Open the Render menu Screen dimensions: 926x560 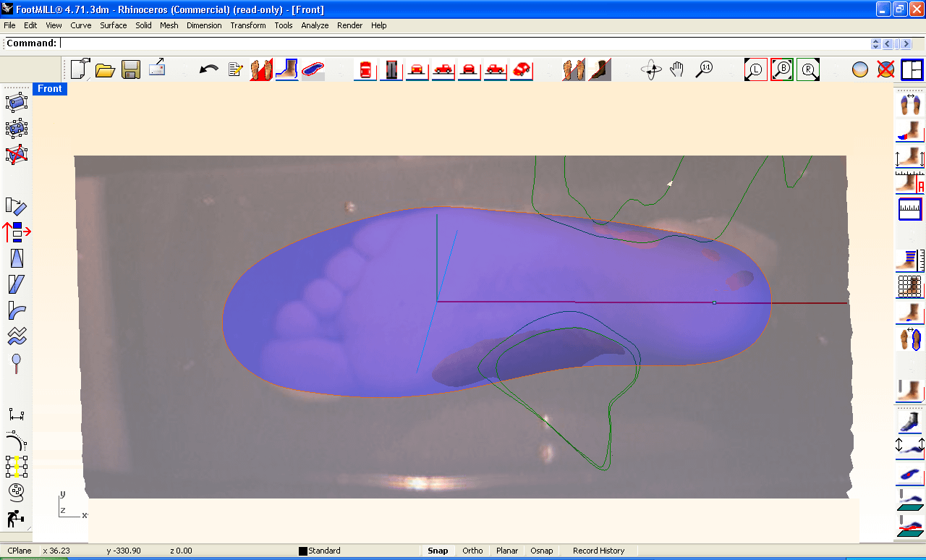350,25
